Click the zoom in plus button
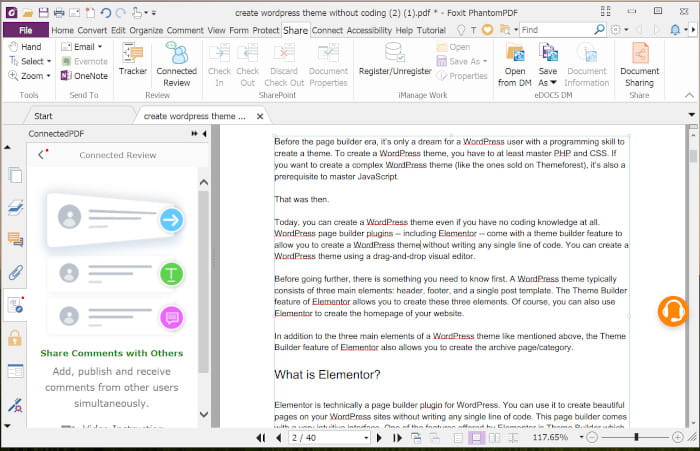The image size is (700, 451). click(677, 438)
